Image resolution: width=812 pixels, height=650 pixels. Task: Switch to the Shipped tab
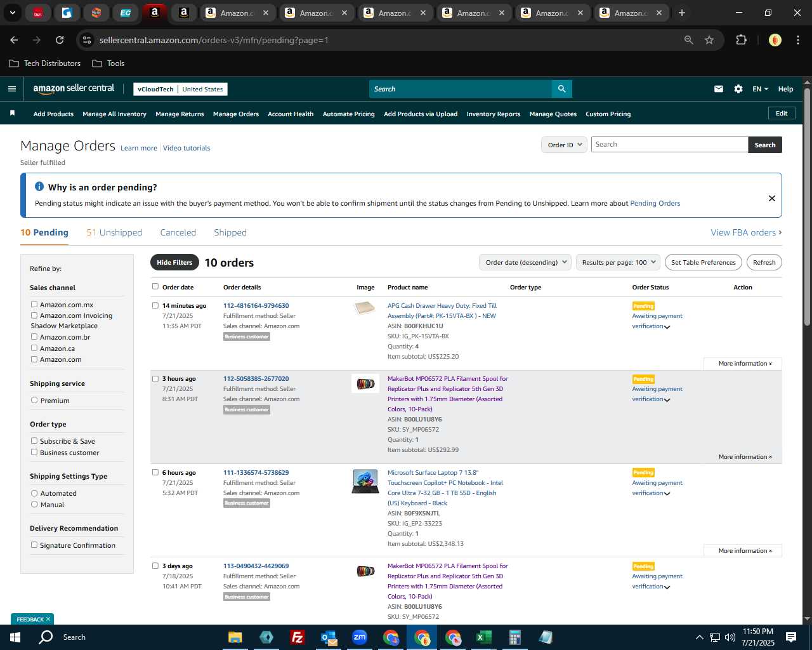click(230, 232)
